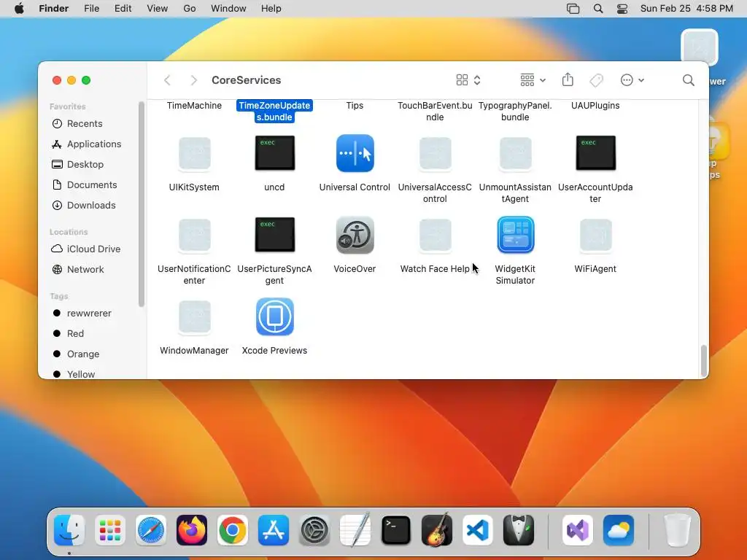Go back with the back arrow
The height and width of the screenshot is (560, 747).
(167, 80)
